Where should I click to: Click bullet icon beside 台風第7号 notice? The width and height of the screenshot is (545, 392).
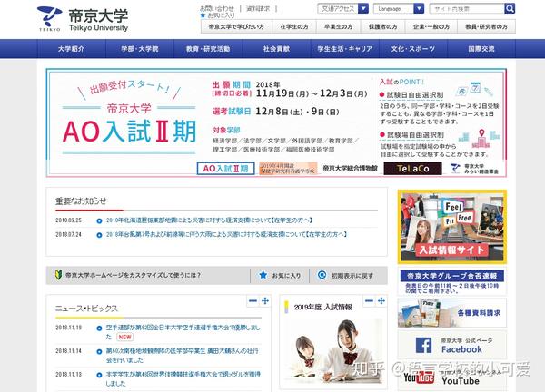(99, 235)
